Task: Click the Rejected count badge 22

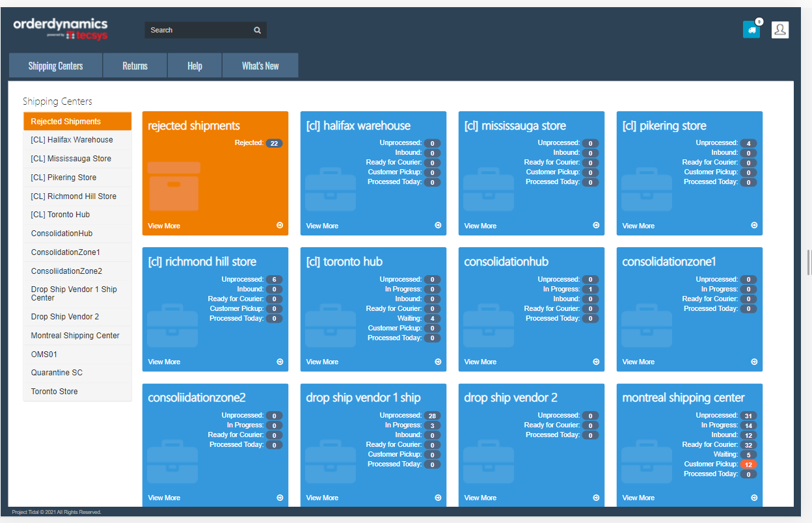Action: [274, 143]
